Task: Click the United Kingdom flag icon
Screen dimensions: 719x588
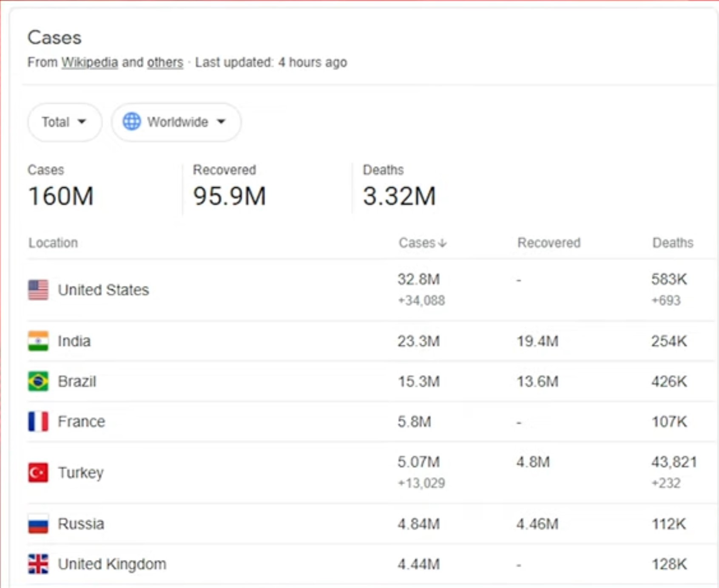Action: [x=38, y=564]
